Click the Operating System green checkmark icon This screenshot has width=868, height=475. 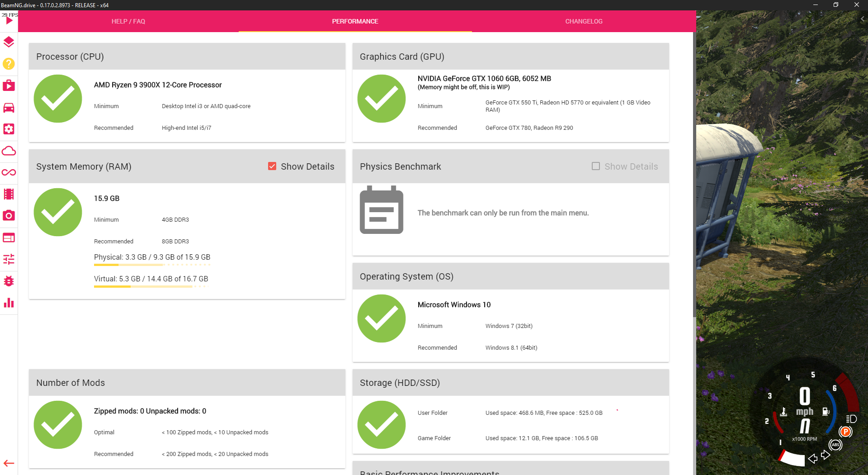(x=382, y=318)
